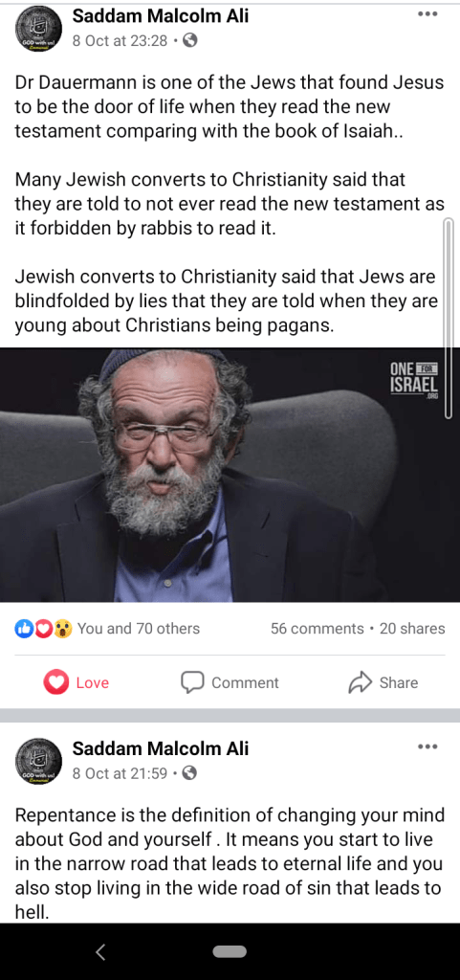Open the 56 comments link
460x980 pixels.
click(x=318, y=629)
